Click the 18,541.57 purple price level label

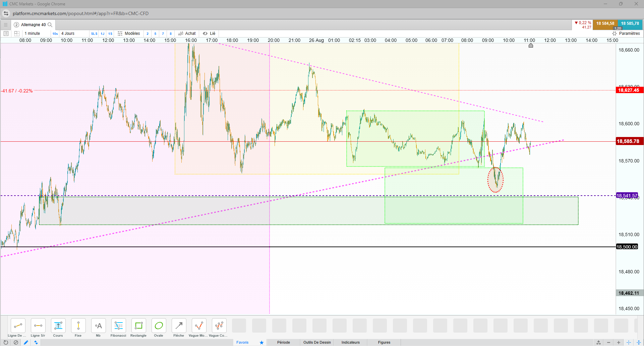[x=627, y=196]
